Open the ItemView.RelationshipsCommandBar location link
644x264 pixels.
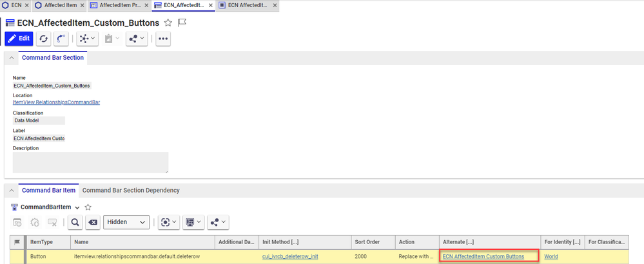tap(56, 102)
